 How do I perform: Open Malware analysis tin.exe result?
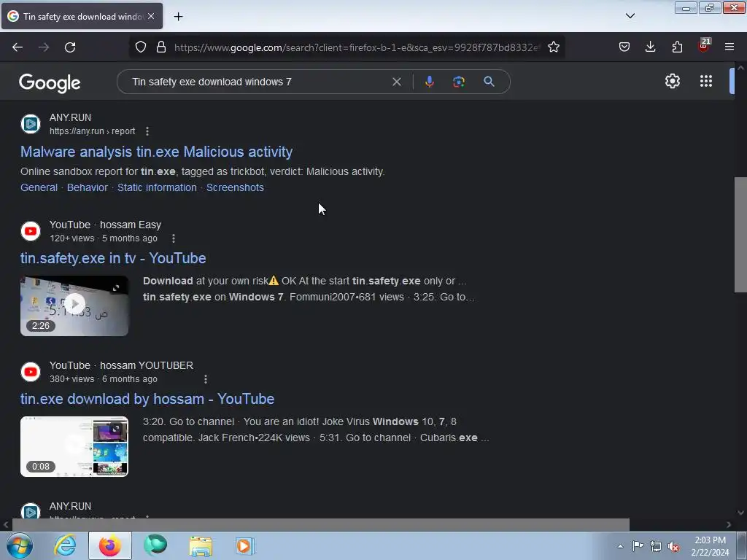(x=156, y=152)
